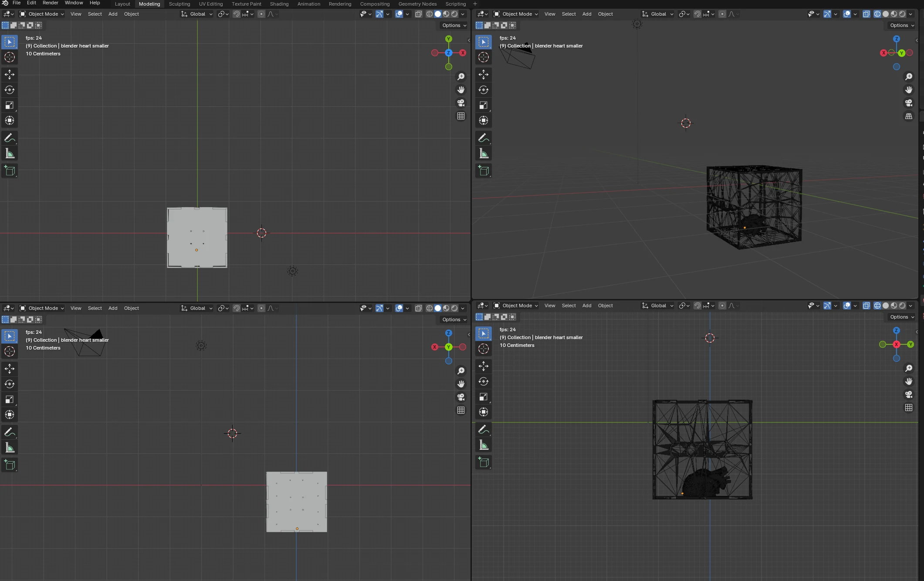This screenshot has width=924, height=581.
Task: Open Object menu in bottom-right viewport
Action: tap(605, 306)
